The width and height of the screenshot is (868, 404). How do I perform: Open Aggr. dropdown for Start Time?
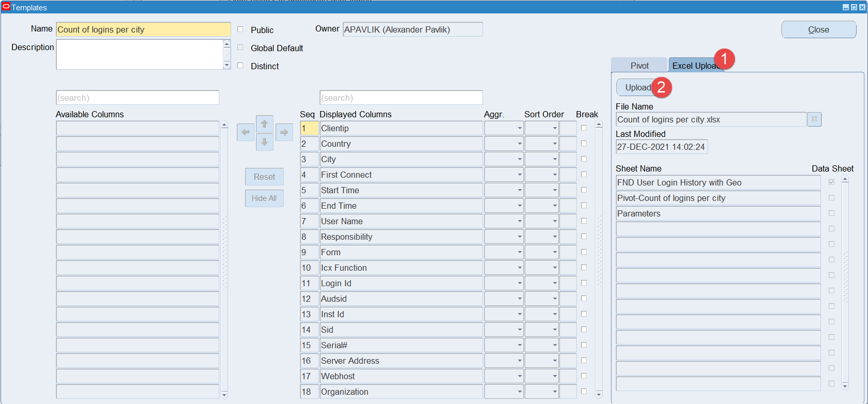(x=520, y=190)
